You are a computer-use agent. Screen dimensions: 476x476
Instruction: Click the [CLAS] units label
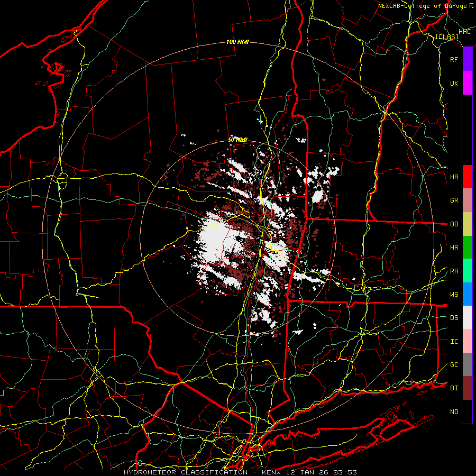pyautogui.click(x=447, y=37)
